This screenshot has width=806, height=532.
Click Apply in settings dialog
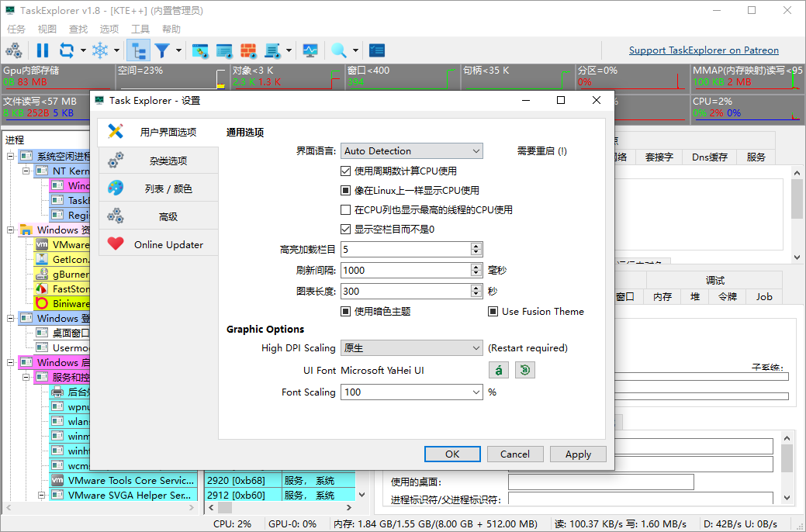(578, 454)
